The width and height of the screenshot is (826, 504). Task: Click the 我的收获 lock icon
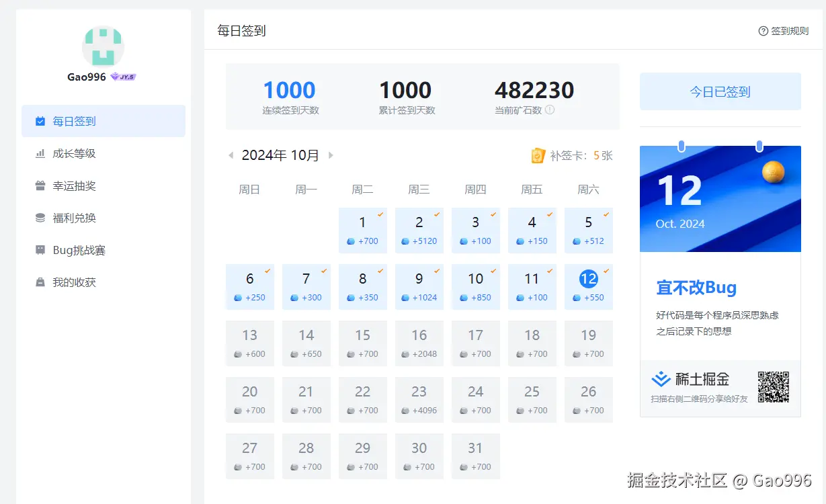click(41, 282)
